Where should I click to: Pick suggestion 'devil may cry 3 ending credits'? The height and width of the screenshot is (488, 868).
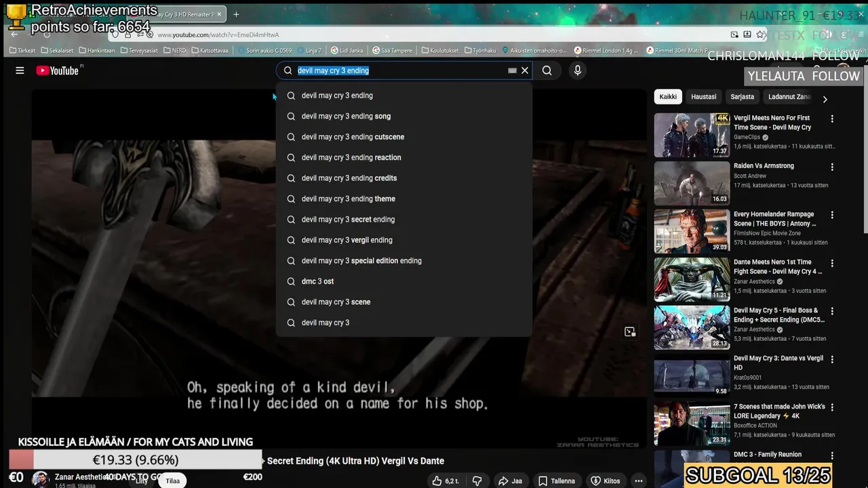[404, 178]
